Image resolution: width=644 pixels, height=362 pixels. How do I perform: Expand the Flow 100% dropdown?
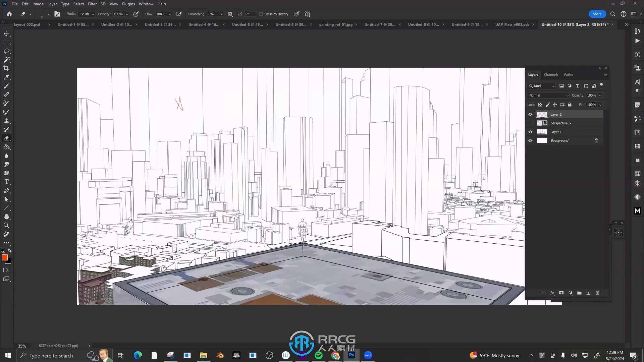point(169,14)
